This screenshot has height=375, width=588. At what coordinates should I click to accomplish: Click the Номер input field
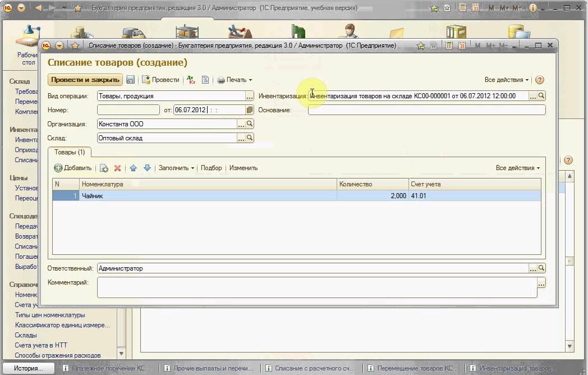128,109
